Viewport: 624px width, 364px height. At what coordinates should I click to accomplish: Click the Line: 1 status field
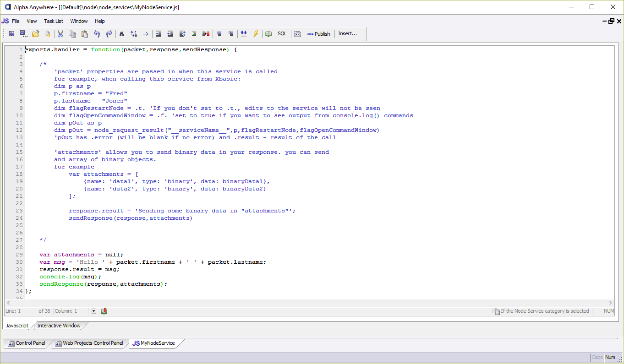(x=13, y=311)
